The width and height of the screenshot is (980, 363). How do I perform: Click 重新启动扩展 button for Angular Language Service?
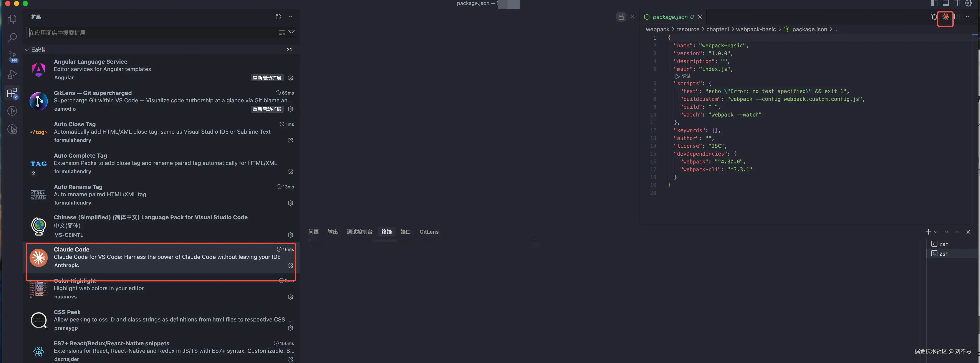[267, 78]
